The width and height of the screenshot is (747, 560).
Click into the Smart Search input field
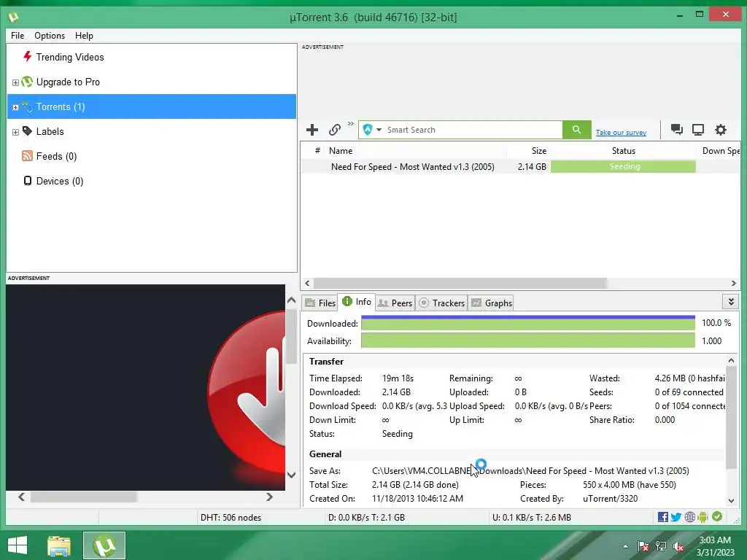(473, 130)
